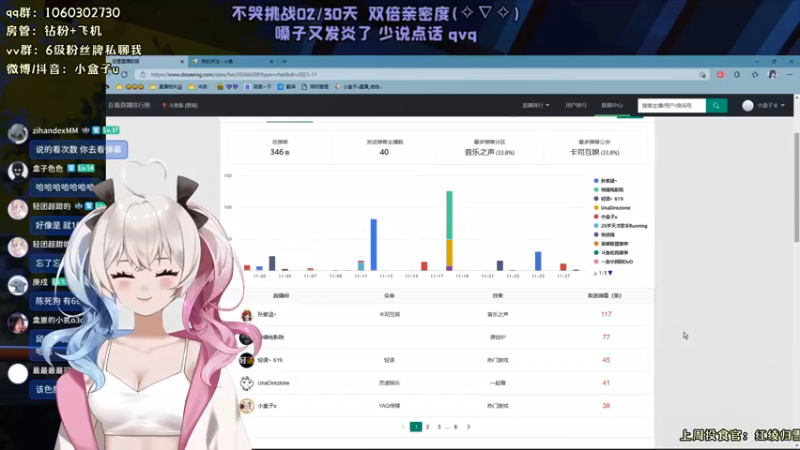
Task: Click 音乐之声 category in 孙紫涵 row
Action: [x=497, y=315]
